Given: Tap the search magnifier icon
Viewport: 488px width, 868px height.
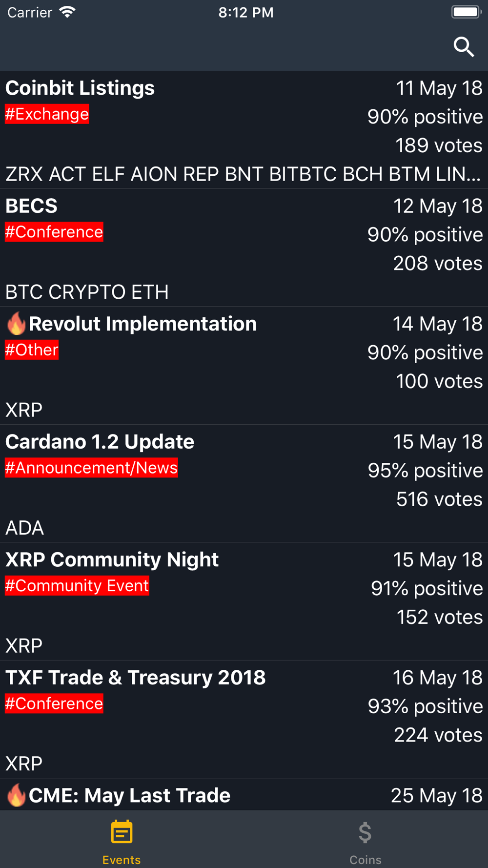Looking at the screenshot, I should pyautogui.click(x=464, y=47).
